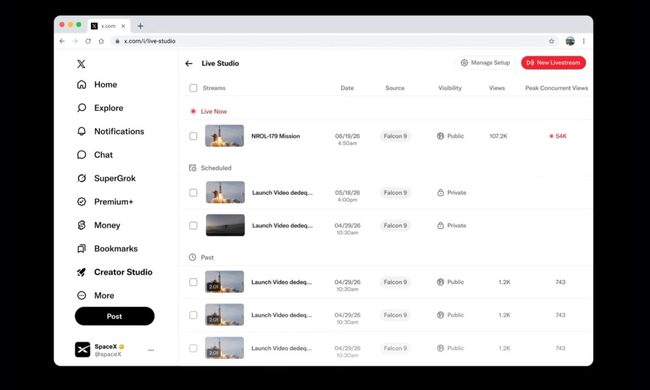
Task: Open Explore search icon
Action: pos(82,108)
